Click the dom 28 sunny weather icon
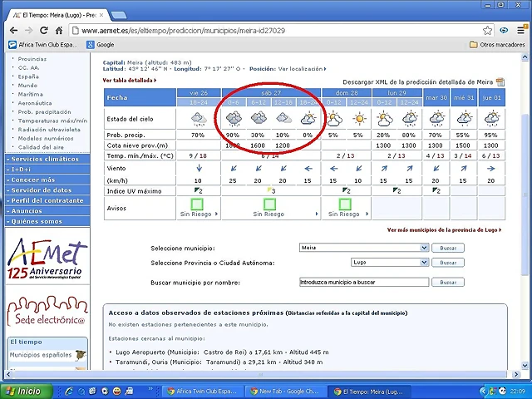532x399 pixels. click(x=359, y=119)
